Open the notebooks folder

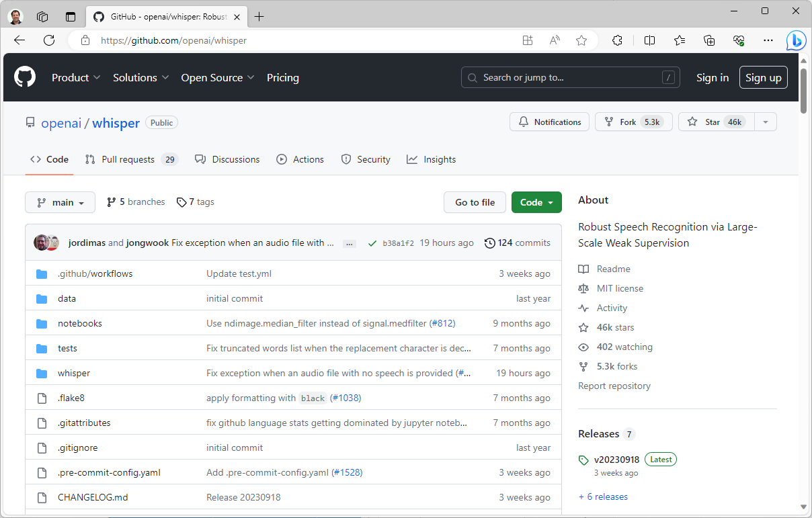[x=79, y=323]
